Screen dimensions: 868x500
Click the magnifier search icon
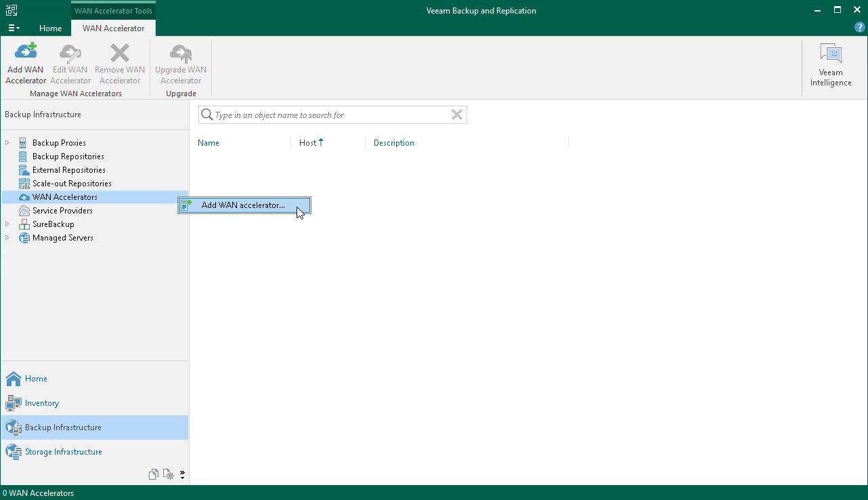click(207, 115)
